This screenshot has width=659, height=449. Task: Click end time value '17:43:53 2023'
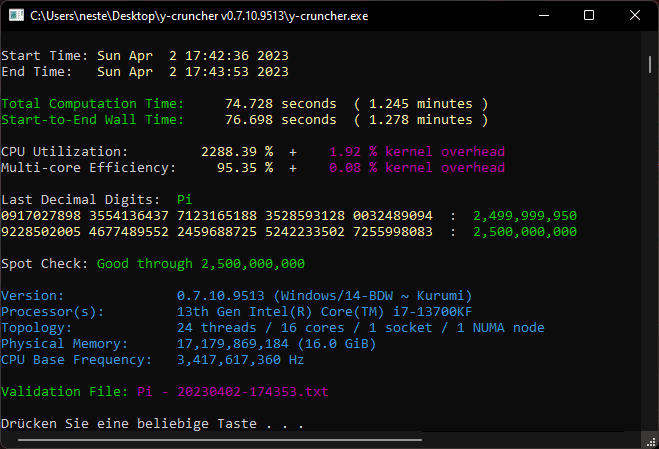(x=237, y=71)
